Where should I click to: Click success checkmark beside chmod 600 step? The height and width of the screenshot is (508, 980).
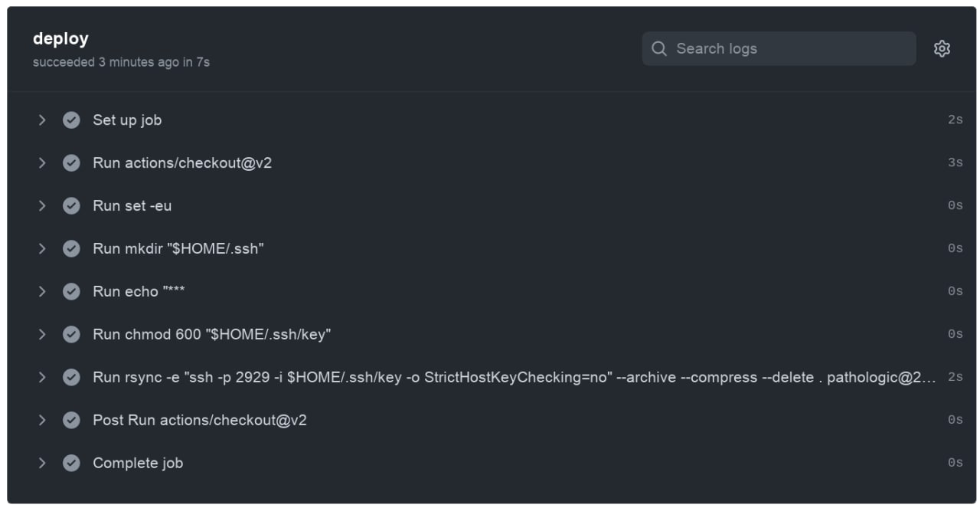(71, 334)
